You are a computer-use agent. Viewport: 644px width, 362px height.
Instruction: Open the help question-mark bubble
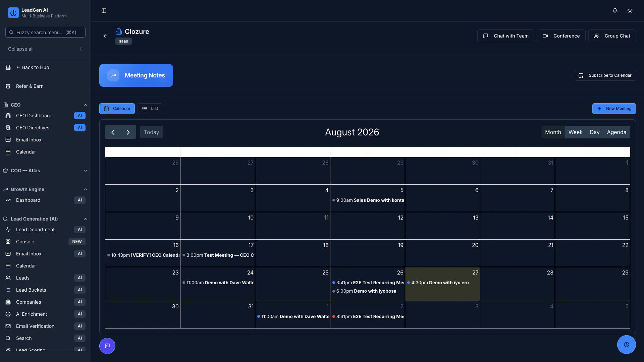[x=627, y=345]
